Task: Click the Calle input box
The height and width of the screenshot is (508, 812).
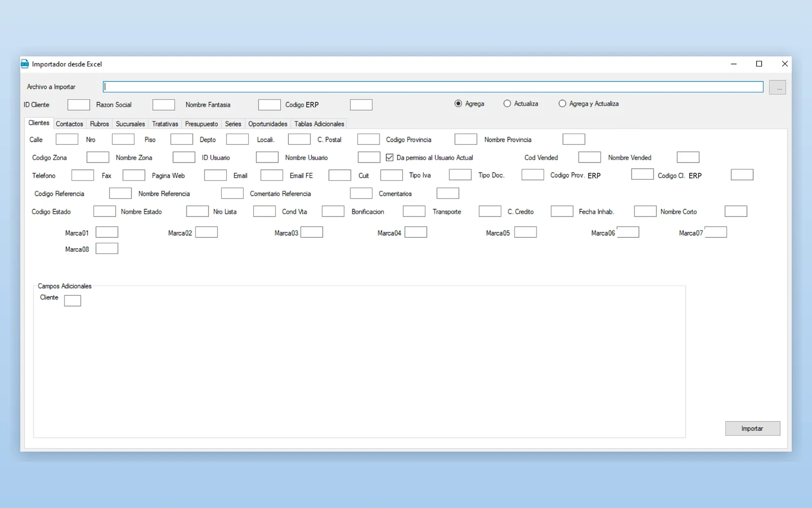Action: coord(67,139)
